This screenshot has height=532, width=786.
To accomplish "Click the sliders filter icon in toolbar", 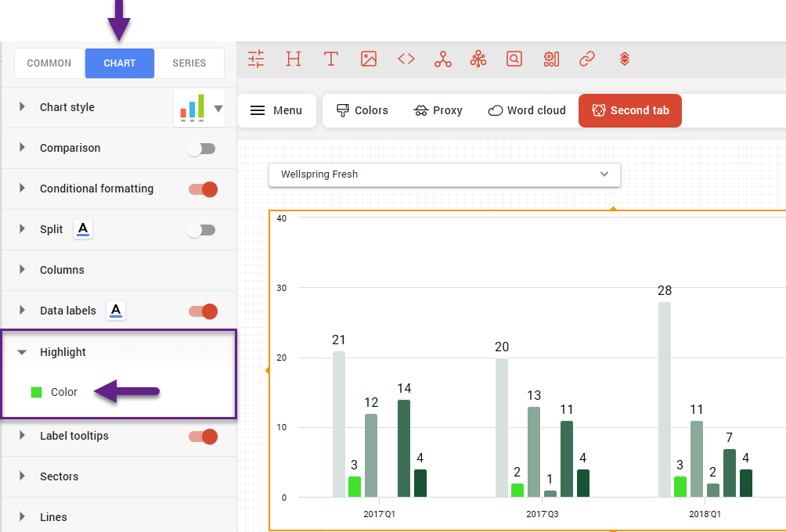I will pos(256,59).
